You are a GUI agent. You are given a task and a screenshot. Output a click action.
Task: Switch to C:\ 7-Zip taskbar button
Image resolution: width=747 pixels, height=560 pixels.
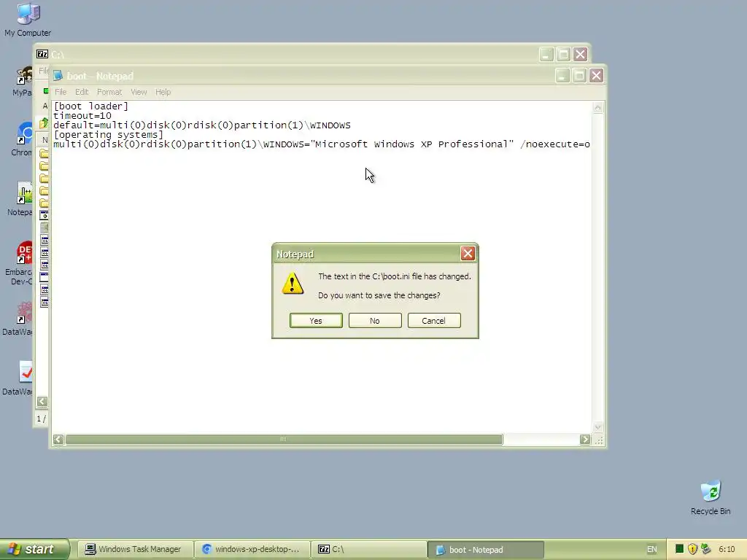click(x=368, y=549)
